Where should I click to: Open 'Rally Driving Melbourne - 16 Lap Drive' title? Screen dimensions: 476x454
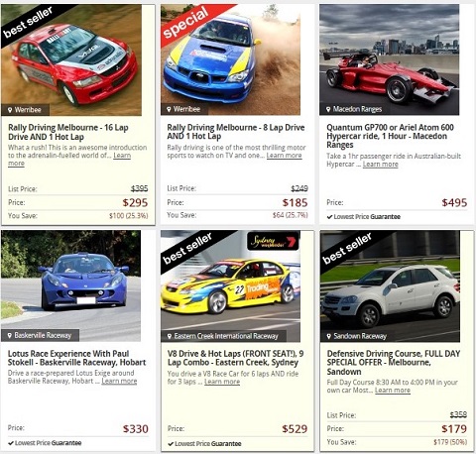pyautogui.click(x=68, y=132)
